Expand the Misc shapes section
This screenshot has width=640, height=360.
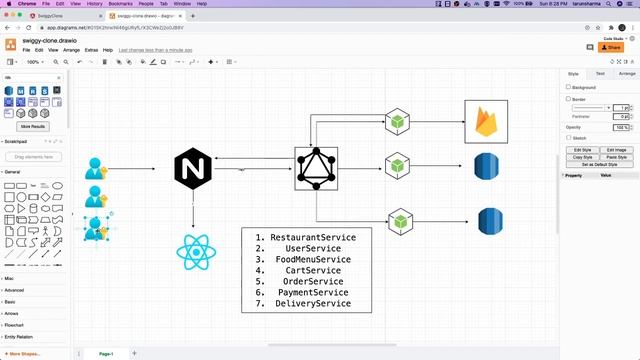click(x=8, y=278)
